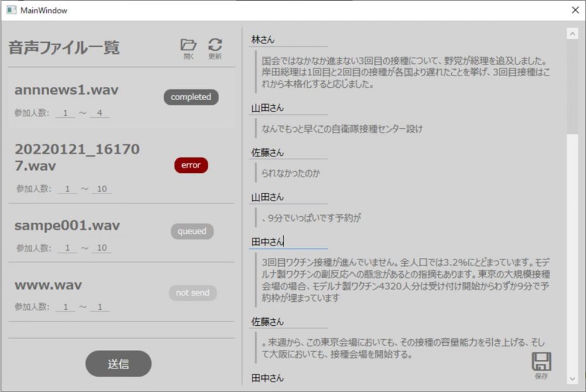The height and width of the screenshot is (392, 586).
Task: Refresh the audio file list (更新)
Action: click(x=215, y=49)
